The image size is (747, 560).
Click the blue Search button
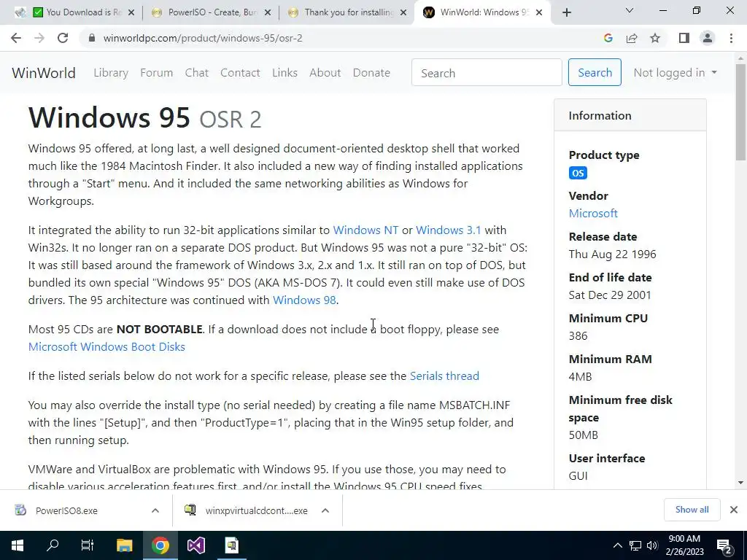click(595, 72)
